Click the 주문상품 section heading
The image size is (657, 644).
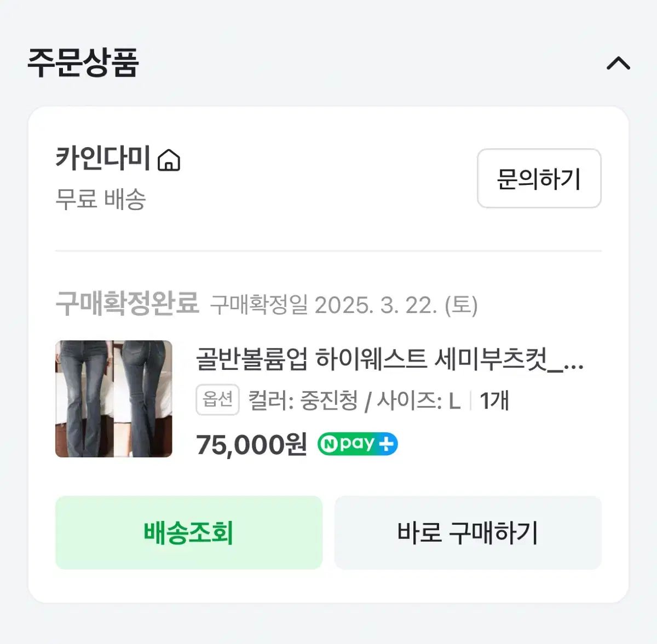point(83,62)
